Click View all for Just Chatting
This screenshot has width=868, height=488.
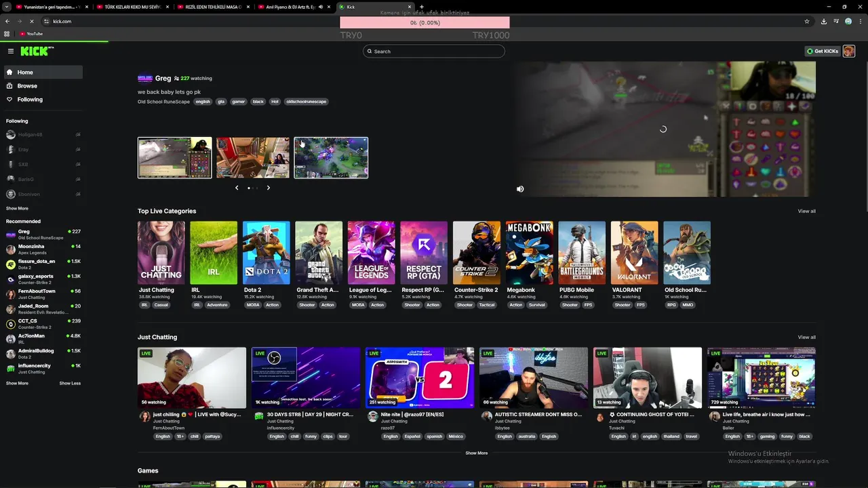(807, 338)
